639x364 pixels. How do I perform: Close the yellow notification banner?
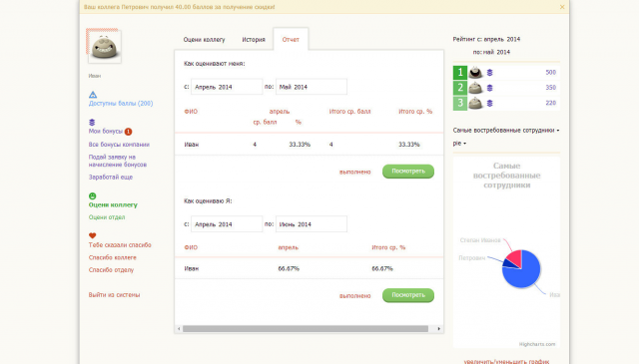[562, 7]
